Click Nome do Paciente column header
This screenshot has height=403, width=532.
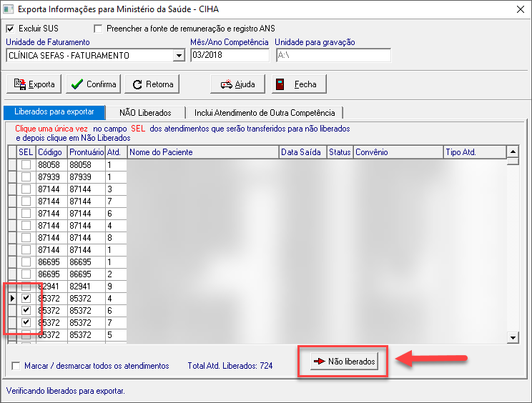coord(203,152)
